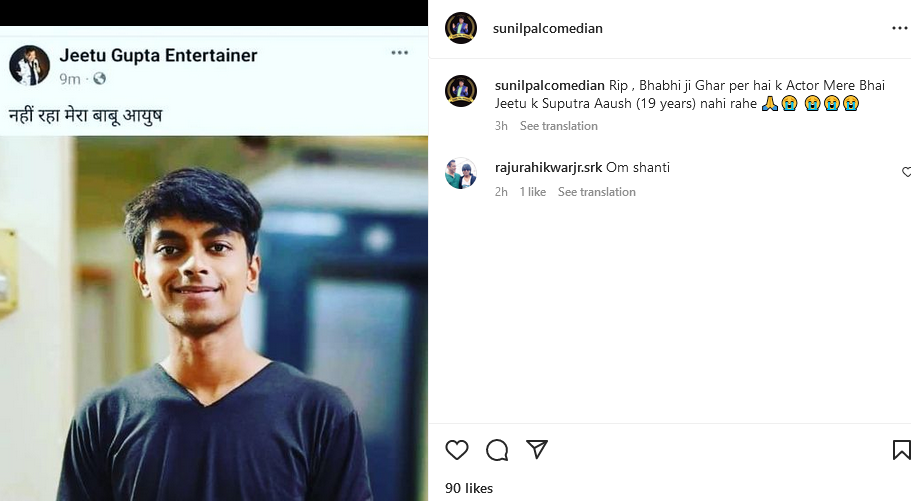Click the Jeetu Gupta Entertainer profile picture
The height and width of the screenshot is (501, 911).
click(30, 65)
